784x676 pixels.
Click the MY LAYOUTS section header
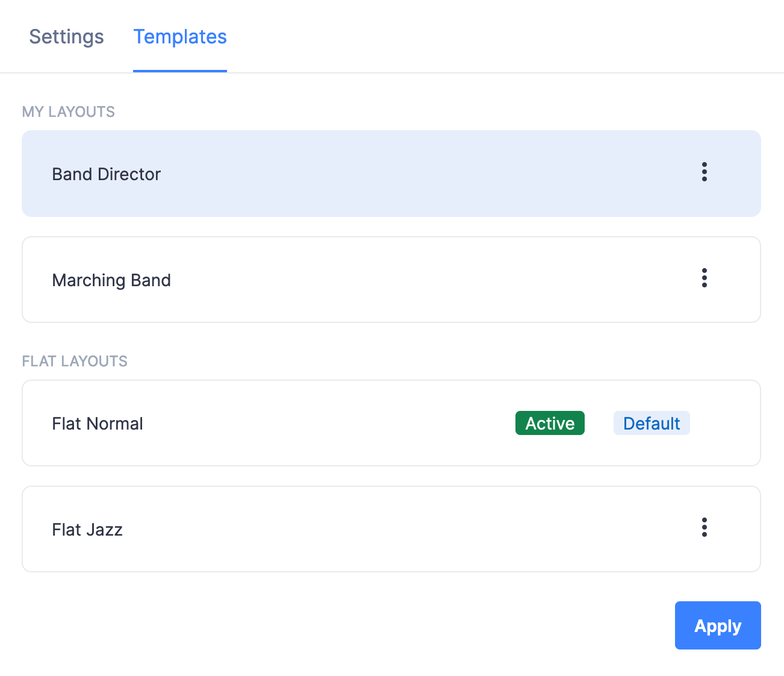(68, 111)
